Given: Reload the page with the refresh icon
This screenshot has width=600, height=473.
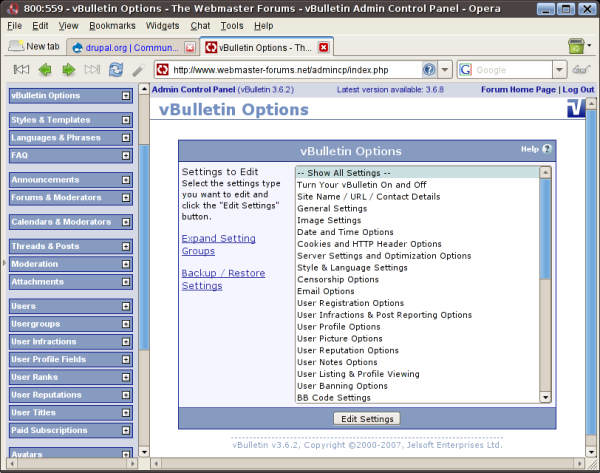Looking at the screenshot, I should pos(116,70).
